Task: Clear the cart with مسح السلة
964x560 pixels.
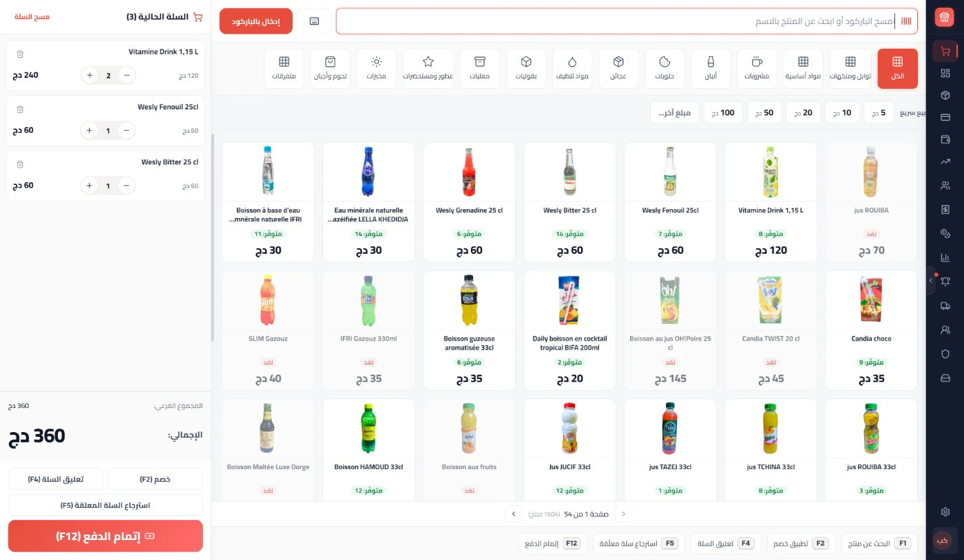Action: coord(32,17)
